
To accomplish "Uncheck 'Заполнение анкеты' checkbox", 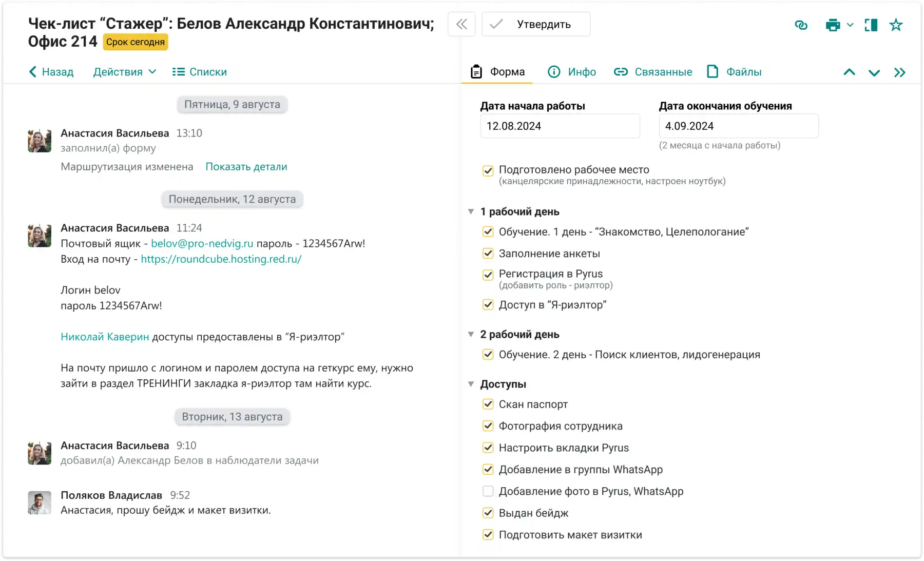I will click(488, 254).
